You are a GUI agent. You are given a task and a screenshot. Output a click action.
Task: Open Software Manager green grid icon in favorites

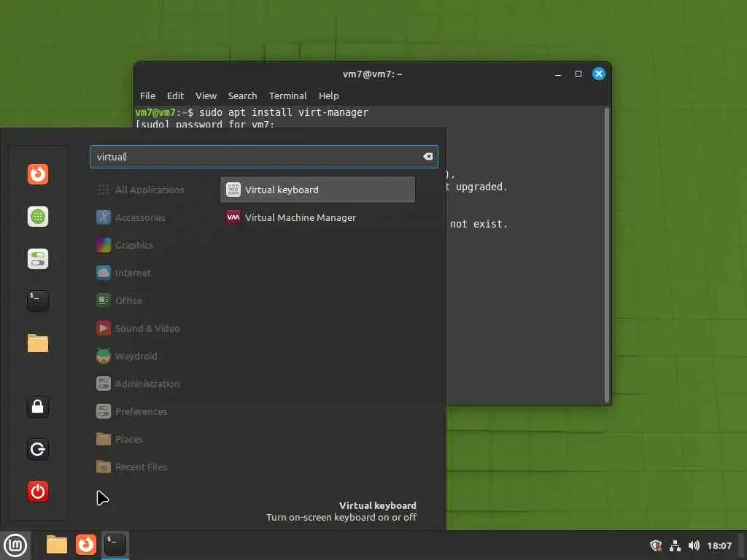click(x=38, y=217)
